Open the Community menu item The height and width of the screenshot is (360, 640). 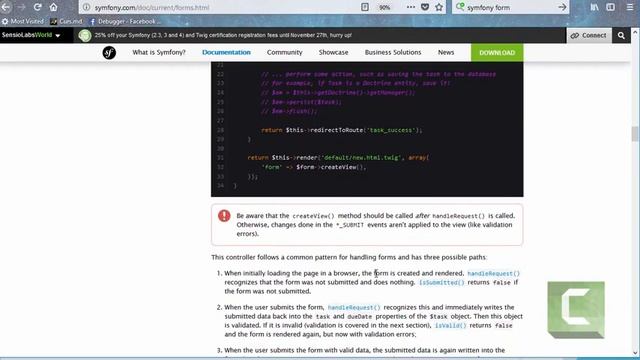click(284, 52)
